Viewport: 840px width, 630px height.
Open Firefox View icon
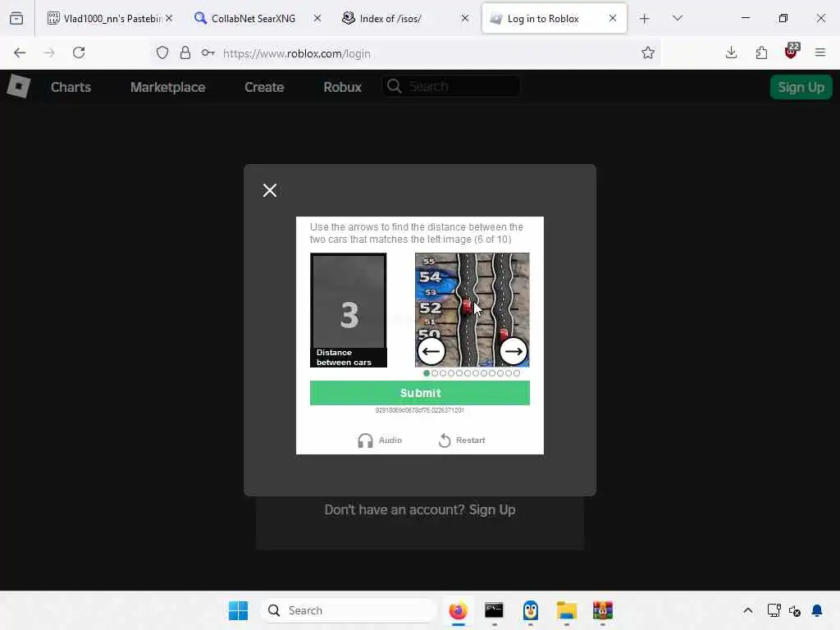pos(16,18)
